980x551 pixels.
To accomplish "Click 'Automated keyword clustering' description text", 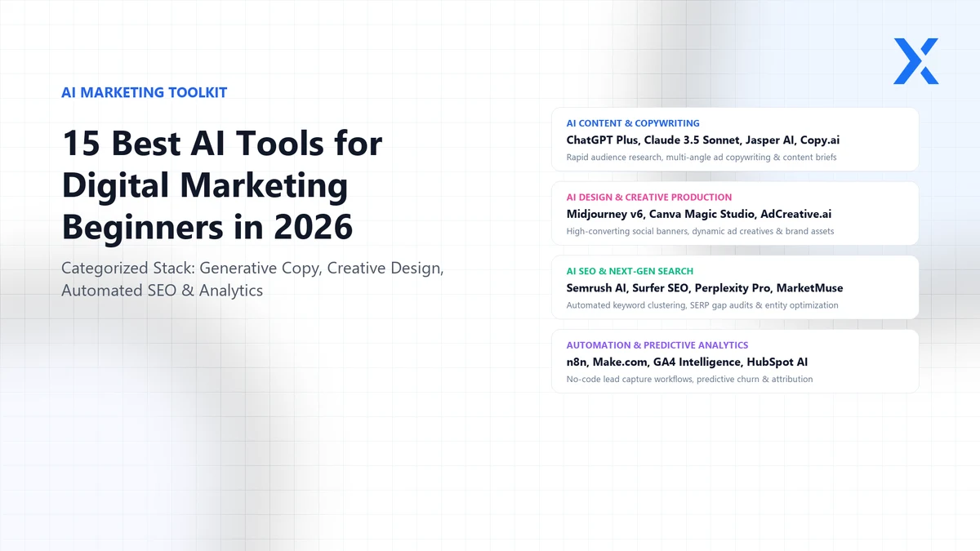I will point(702,305).
